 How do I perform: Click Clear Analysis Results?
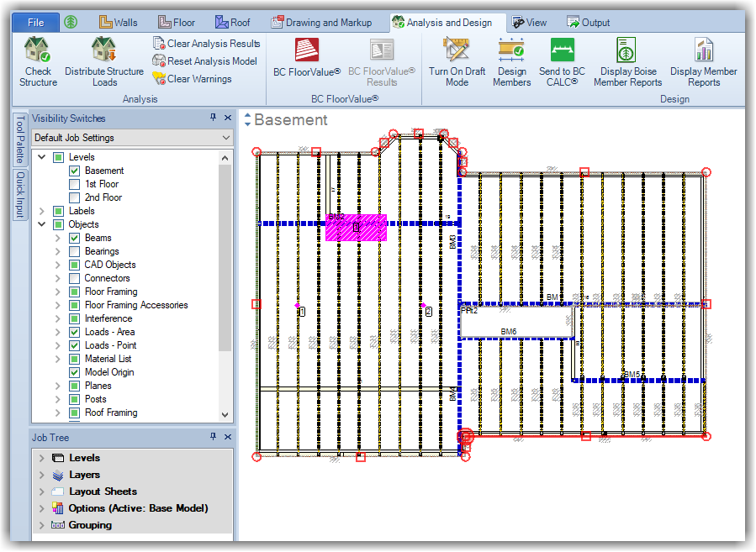point(206,44)
